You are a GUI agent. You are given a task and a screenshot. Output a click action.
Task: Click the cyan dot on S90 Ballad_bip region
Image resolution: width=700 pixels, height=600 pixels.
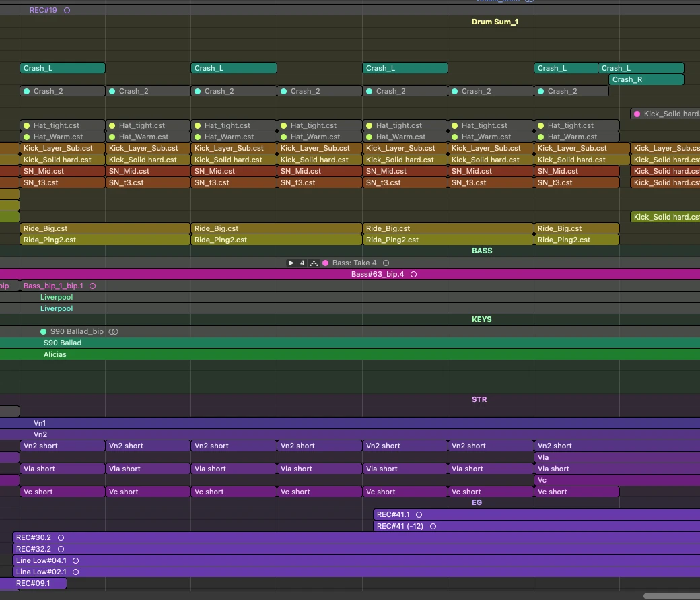[x=43, y=331]
